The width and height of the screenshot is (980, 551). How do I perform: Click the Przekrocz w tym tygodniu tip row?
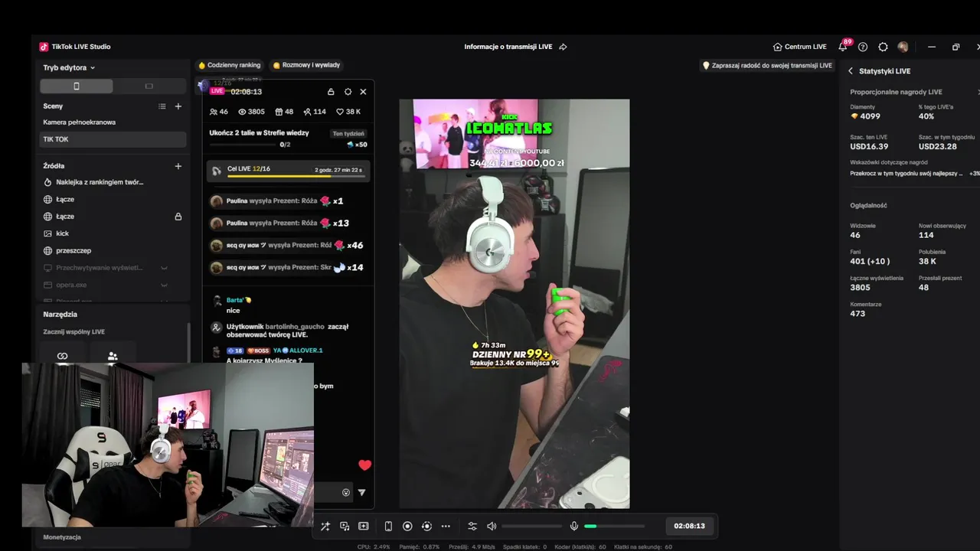(x=915, y=174)
